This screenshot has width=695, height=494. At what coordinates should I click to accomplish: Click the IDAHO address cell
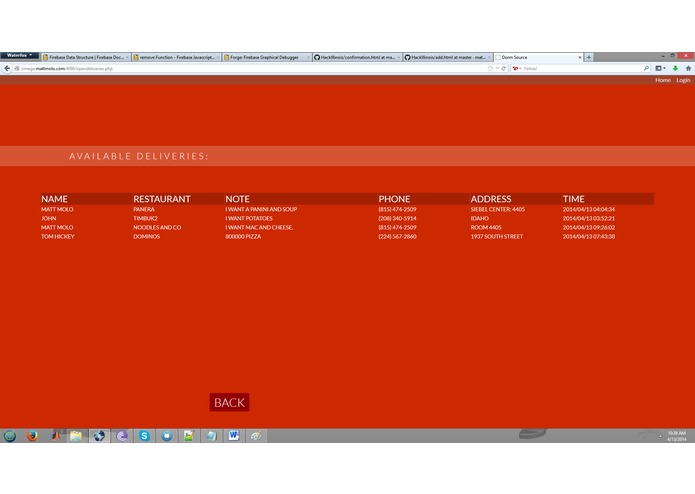pos(480,218)
